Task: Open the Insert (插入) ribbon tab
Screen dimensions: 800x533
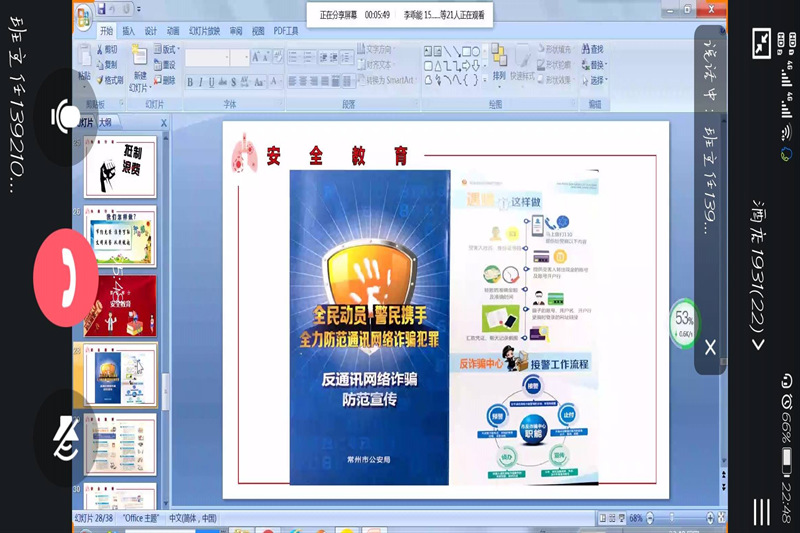Action: 129,31
